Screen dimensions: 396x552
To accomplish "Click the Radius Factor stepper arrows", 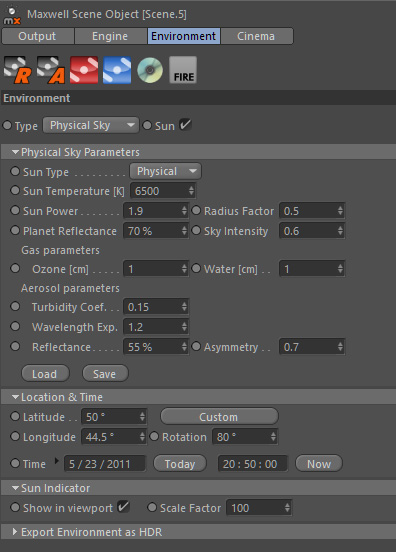I will [340, 211].
